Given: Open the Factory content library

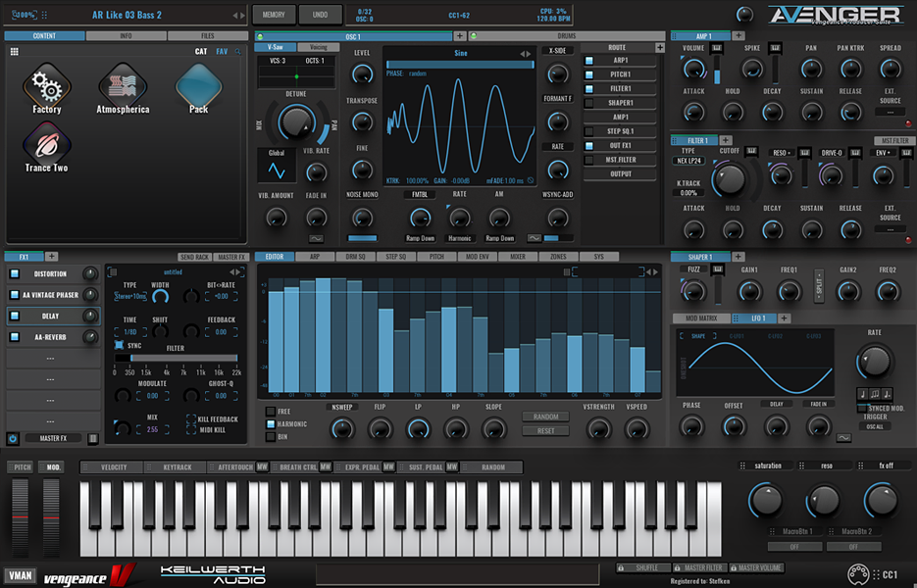Looking at the screenshot, I should pos(47,89).
